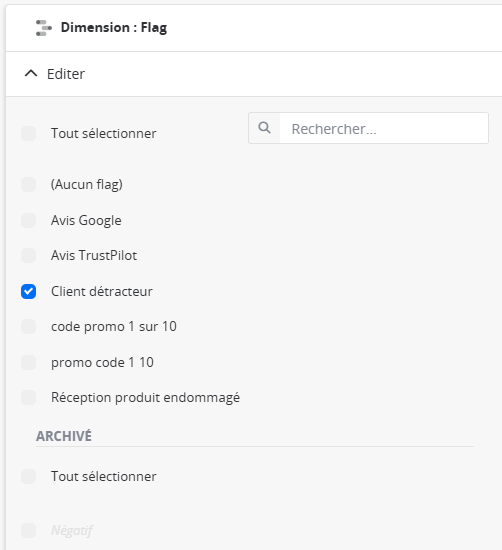Enable the Avis Google checkbox
The width and height of the screenshot is (502, 550).
pyautogui.click(x=28, y=221)
